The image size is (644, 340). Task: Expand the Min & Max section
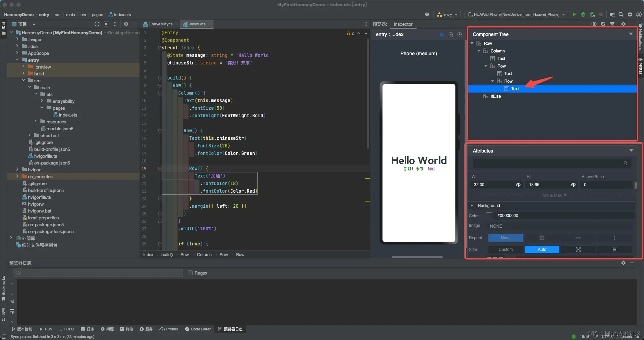[554, 195]
